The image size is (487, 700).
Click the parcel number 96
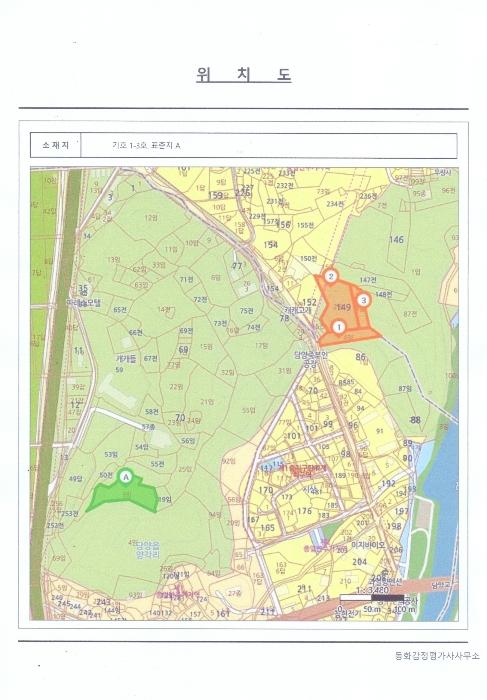[x=353, y=425]
